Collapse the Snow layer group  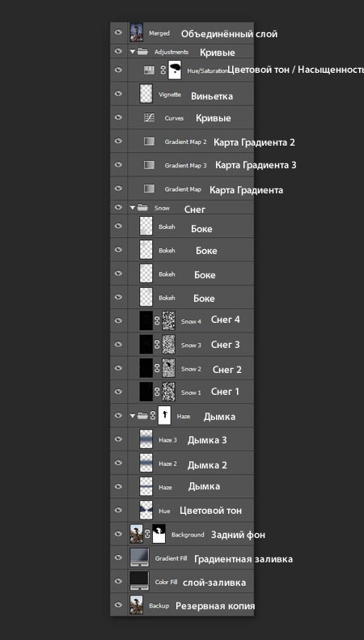(x=132, y=208)
